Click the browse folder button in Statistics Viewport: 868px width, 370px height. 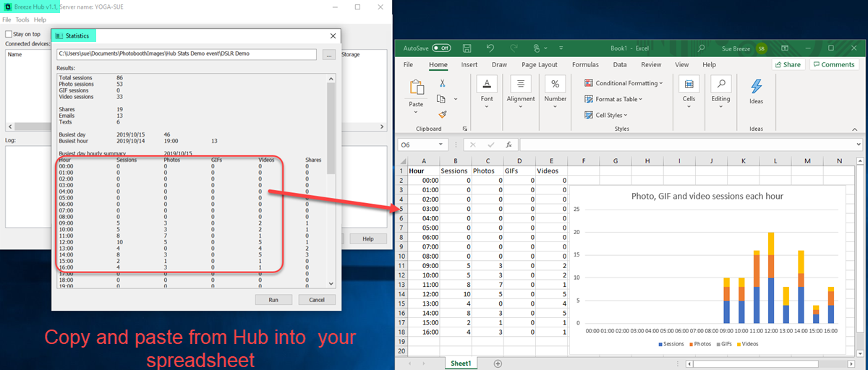point(328,54)
